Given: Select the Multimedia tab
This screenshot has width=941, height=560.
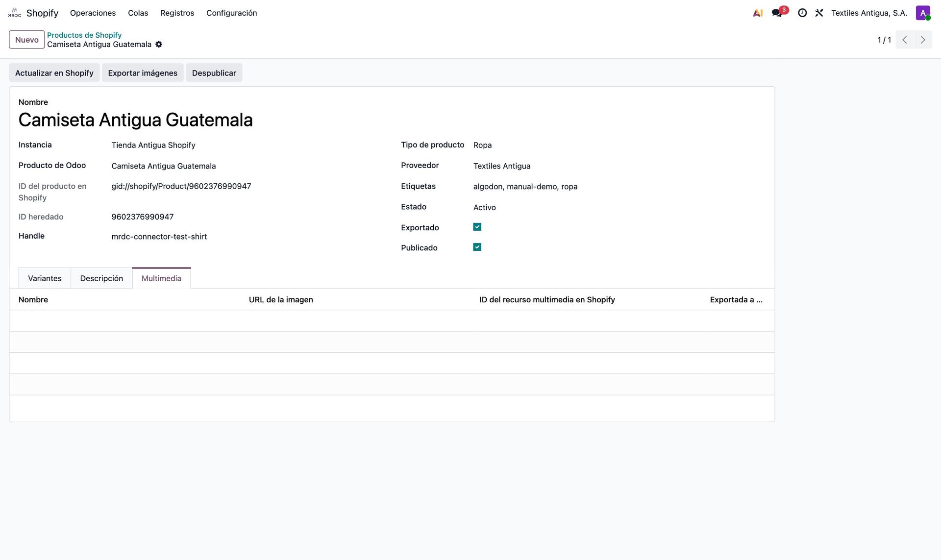Looking at the screenshot, I should tap(161, 278).
